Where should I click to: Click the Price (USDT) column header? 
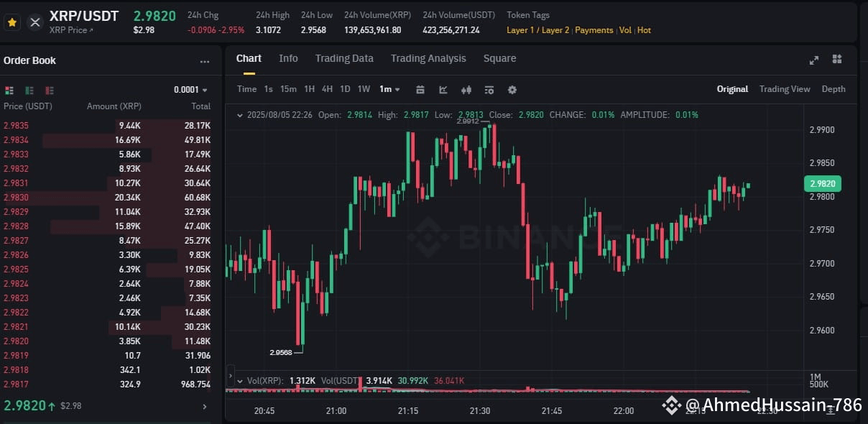(x=28, y=106)
